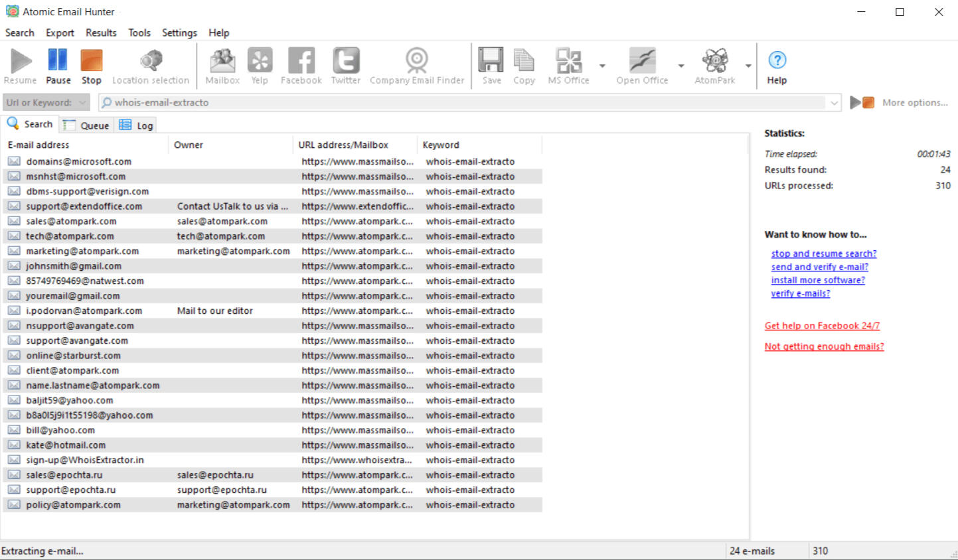The width and height of the screenshot is (958, 560).
Task: Open the keyword history dropdown
Action: [x=835, y=102]
